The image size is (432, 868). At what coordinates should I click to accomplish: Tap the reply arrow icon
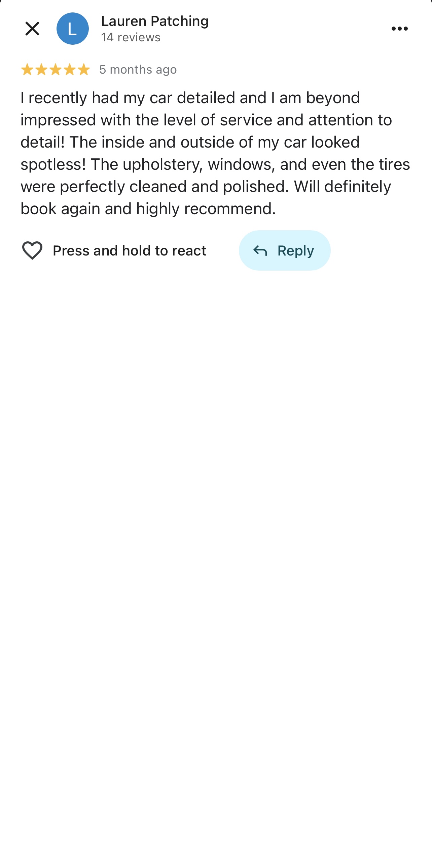[260, 251]
